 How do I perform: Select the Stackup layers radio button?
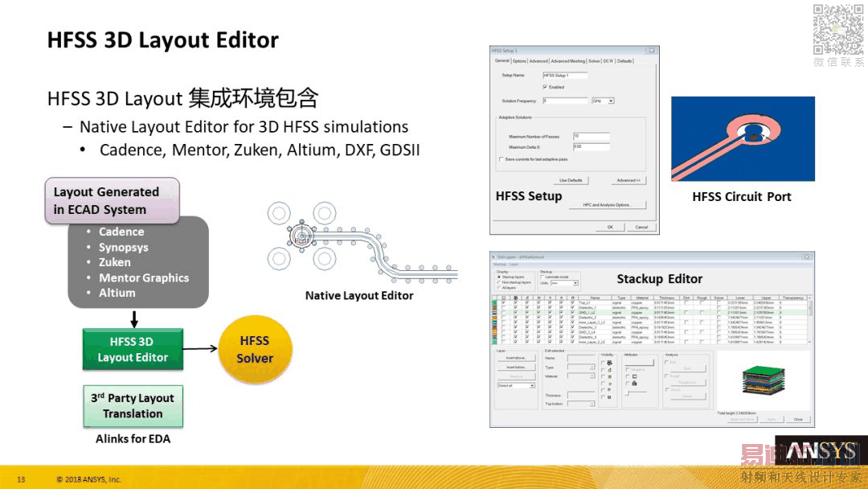click(499, 277)
